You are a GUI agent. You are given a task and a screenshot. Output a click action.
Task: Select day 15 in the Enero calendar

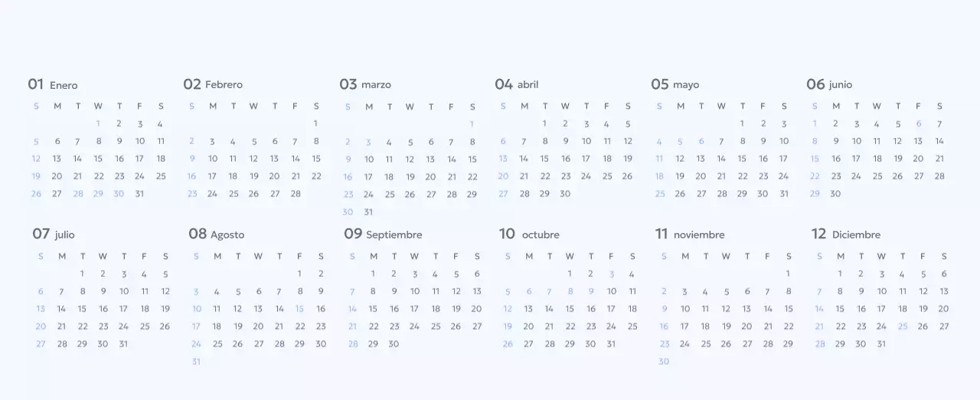(98, 159)
